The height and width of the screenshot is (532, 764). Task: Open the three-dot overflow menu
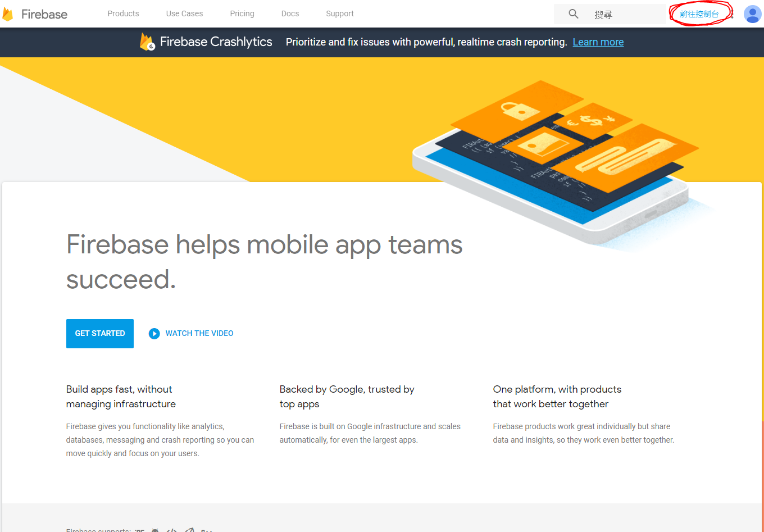tap(732, 14)
